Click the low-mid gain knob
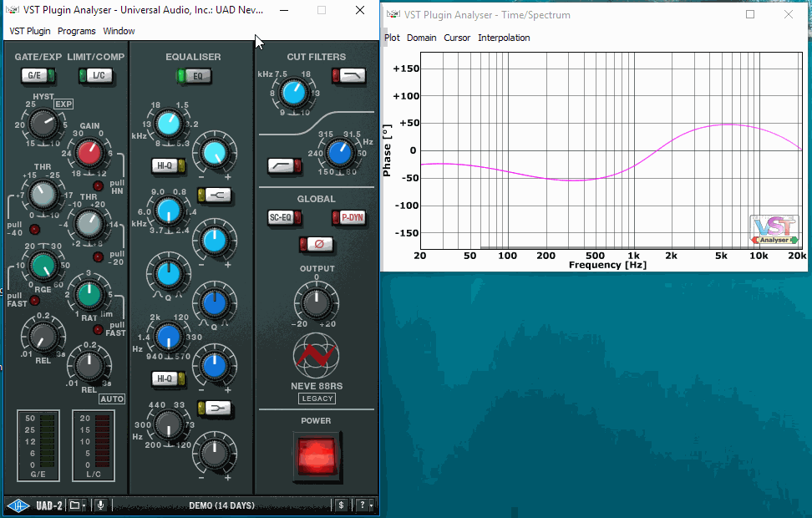812x518 pixels. pyautogui.click(x=215, y=366)
